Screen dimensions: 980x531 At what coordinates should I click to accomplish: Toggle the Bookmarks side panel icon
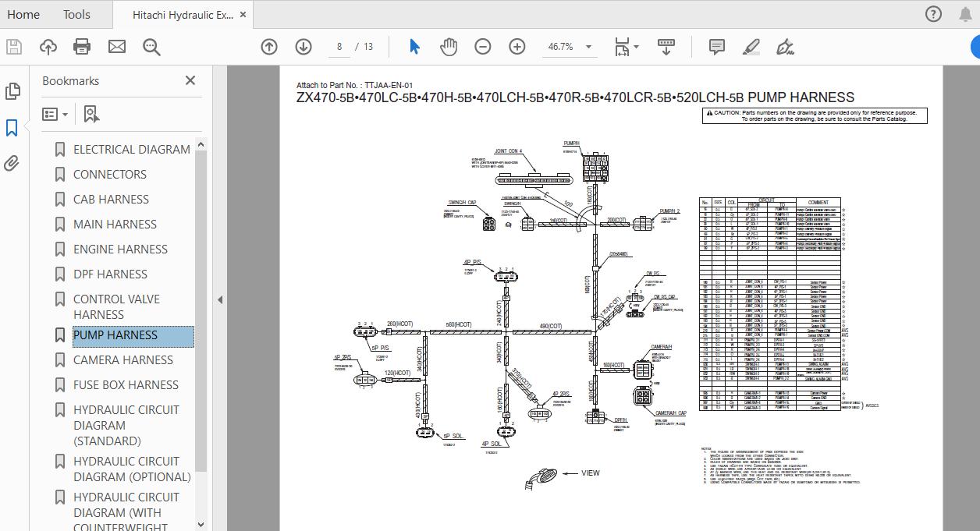coord(12,128)
